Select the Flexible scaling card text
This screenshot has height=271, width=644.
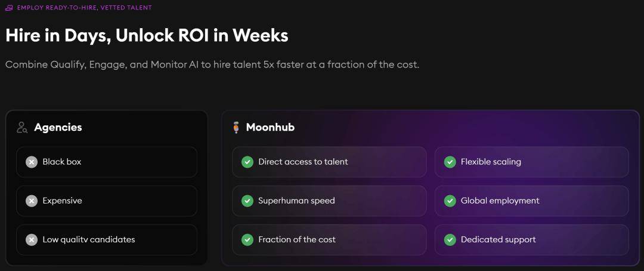(491, 162)
